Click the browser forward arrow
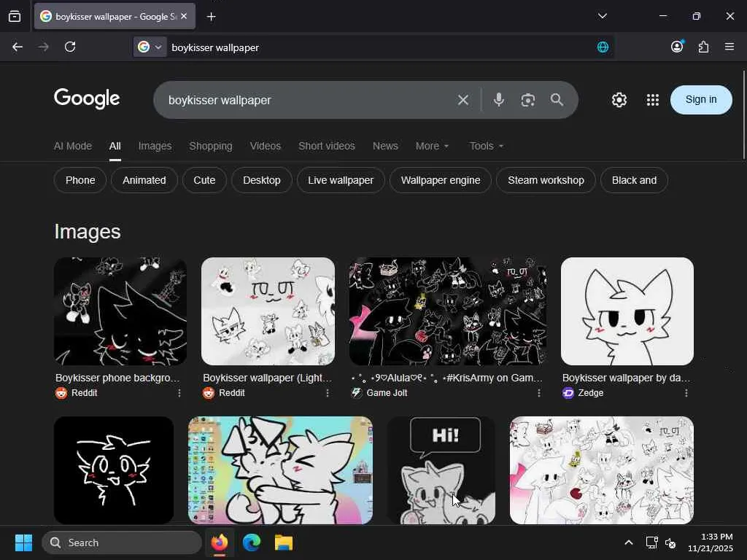Image resolution: width=747 pixels, height=560 pixels. coord(43,47)
